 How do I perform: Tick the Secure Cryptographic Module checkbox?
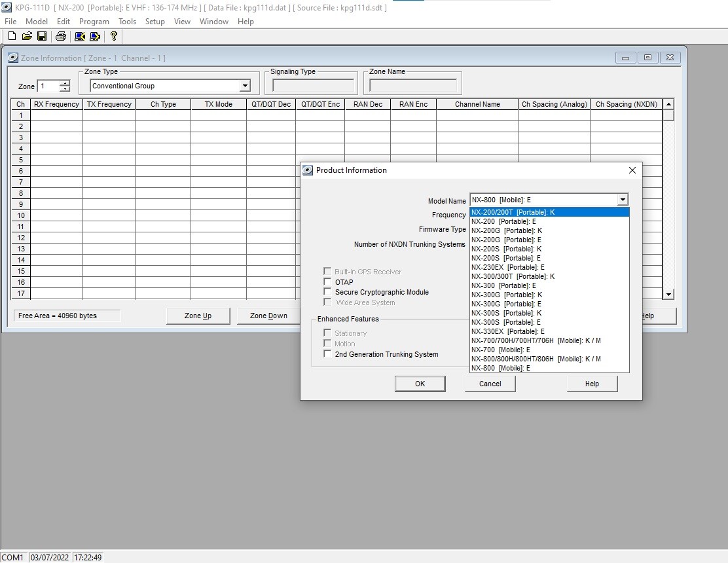pos(327,292)
